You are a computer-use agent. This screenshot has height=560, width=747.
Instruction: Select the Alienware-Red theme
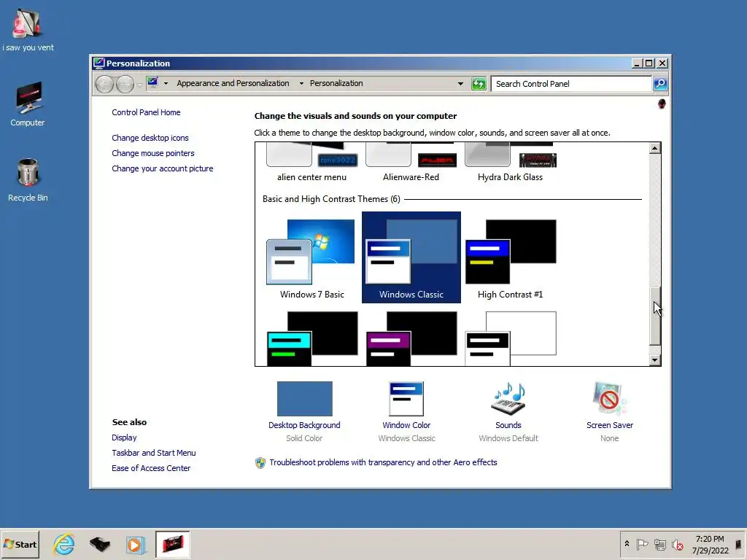[411, 163]
